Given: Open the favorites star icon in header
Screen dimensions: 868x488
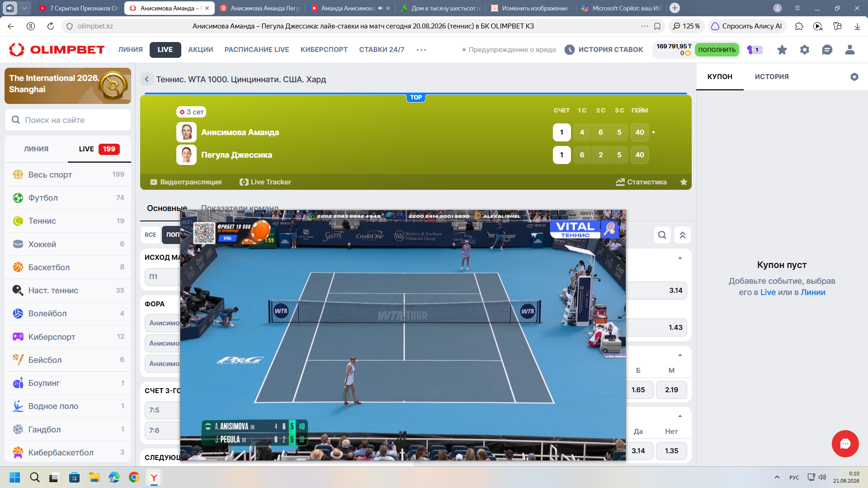Looking at the screenshot, I should click(782, 50).
